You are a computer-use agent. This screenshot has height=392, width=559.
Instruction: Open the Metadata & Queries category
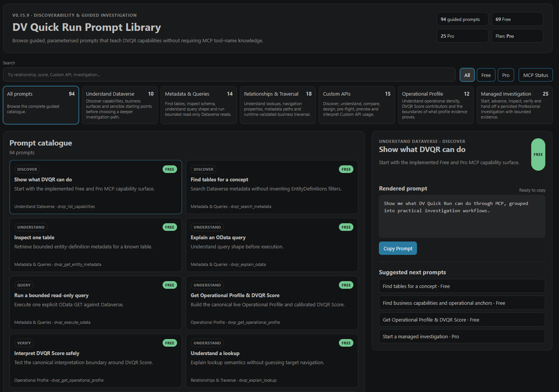click(x=199, y=105)
